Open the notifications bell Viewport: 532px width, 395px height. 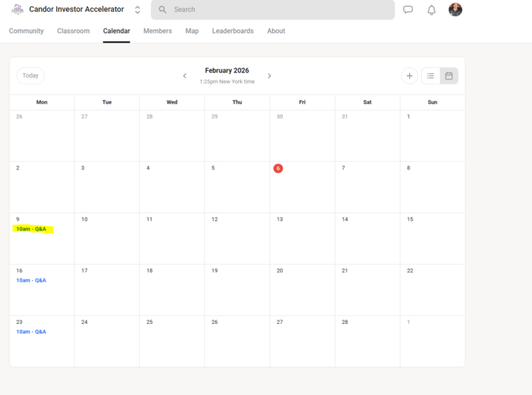(x=432, y=10)
